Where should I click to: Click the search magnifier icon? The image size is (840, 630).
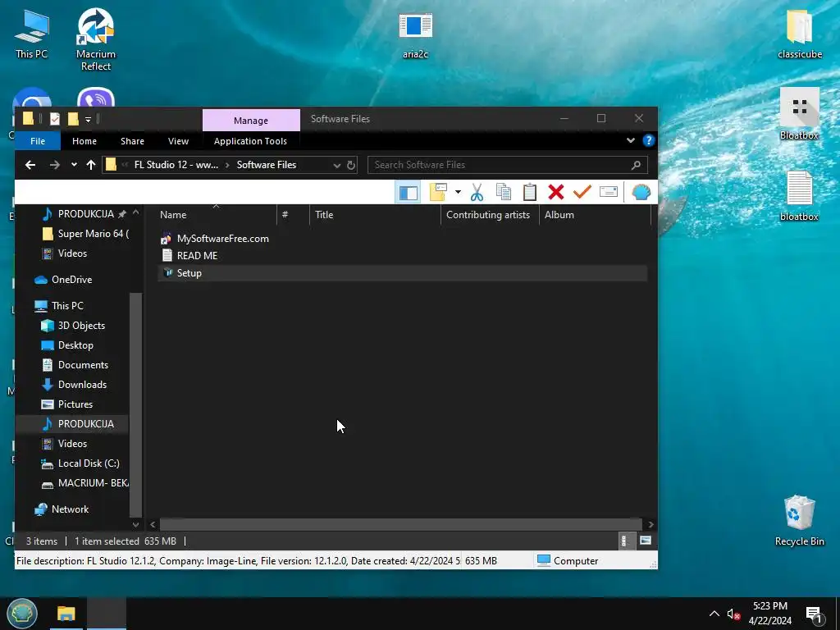pos(636,165)
